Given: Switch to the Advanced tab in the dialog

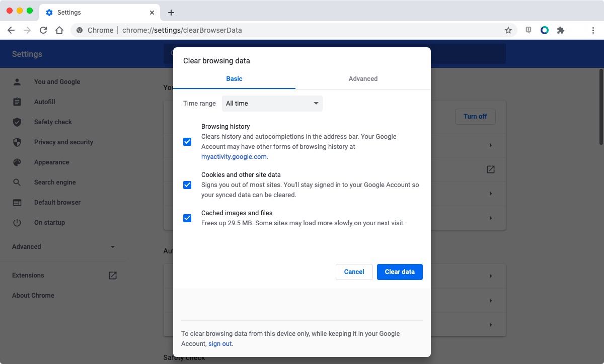Looking at the screenshot, I should click(363, 78).
